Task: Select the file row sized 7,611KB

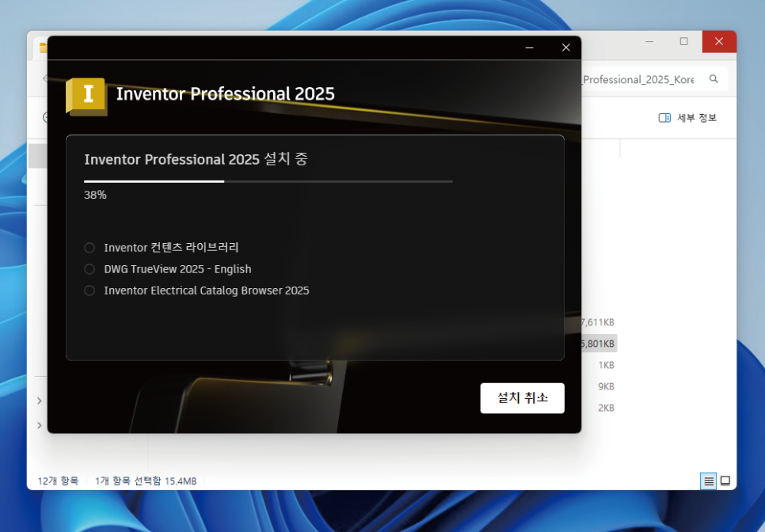Action: pos(598,322)
